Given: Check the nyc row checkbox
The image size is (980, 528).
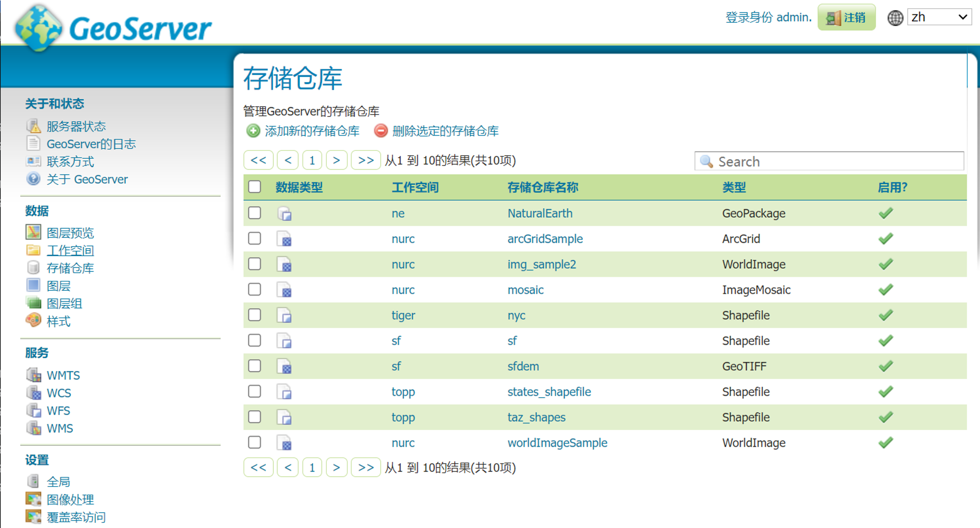Looking at the screenshot, I should (254, 315).
